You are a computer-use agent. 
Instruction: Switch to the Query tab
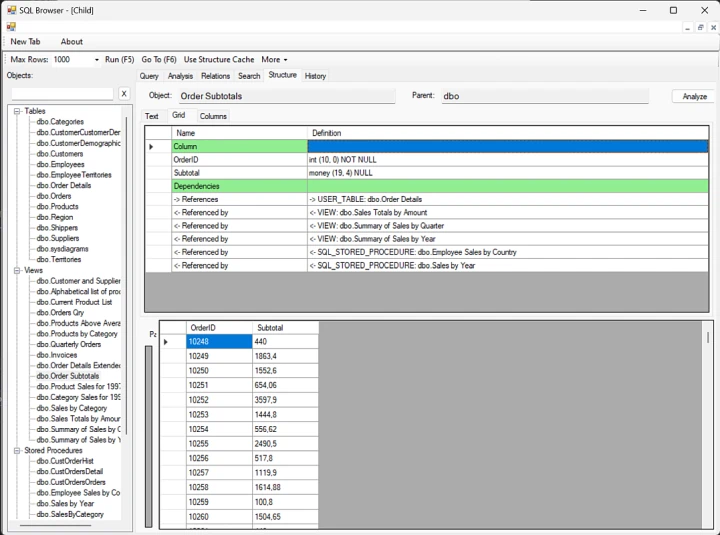coord(149,76)
